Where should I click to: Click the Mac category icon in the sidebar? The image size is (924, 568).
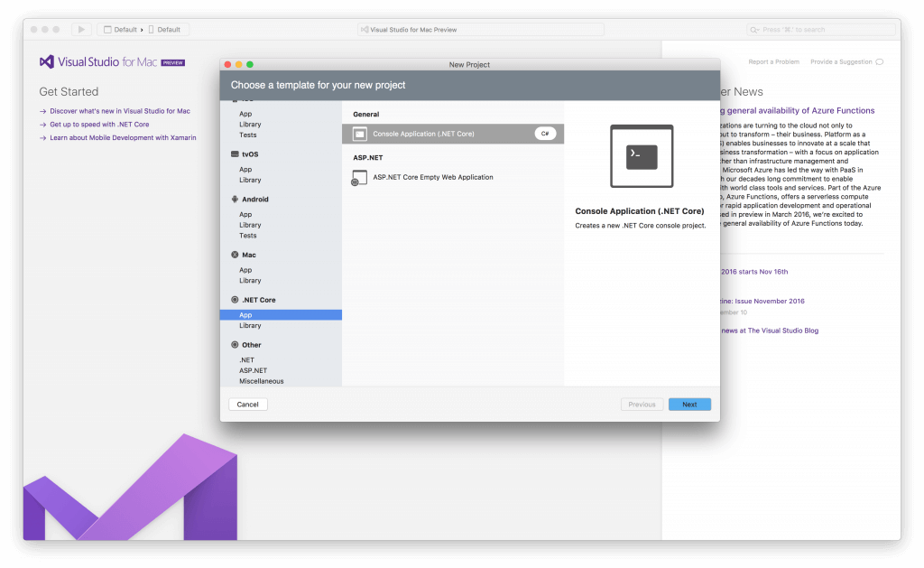pyautogui.click(x=235, y=255)
